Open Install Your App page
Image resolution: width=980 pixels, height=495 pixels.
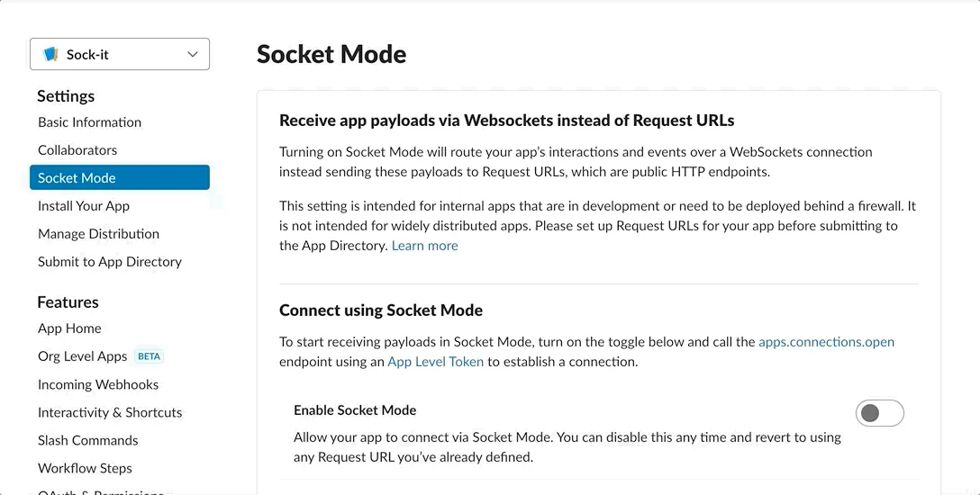(84, 206)
